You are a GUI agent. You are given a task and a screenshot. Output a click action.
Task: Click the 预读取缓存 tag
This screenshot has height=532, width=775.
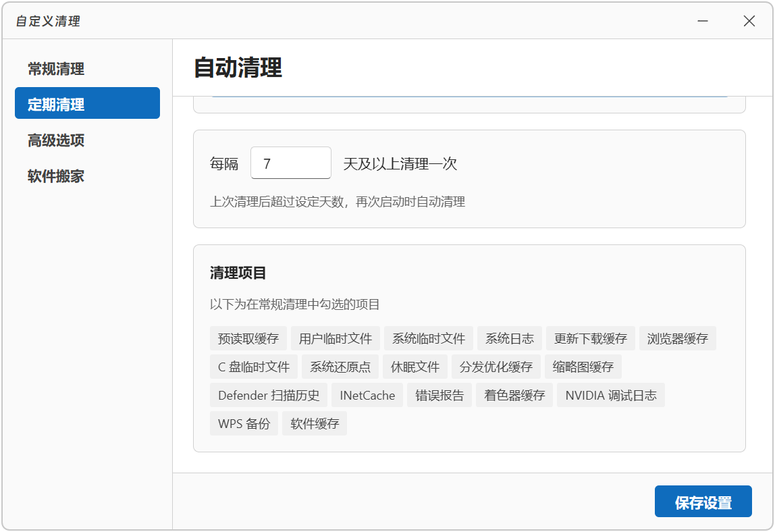(248, 339)
